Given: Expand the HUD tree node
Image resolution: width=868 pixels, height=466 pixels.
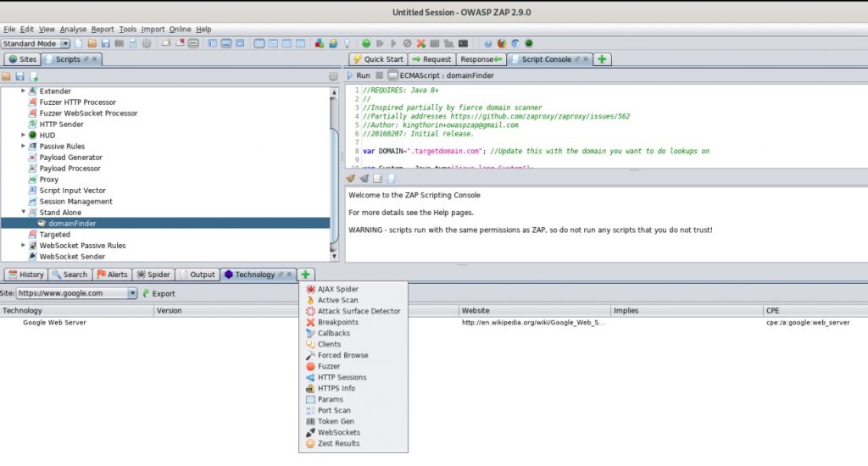Looking at the screenshot, I should click(24, 136).
